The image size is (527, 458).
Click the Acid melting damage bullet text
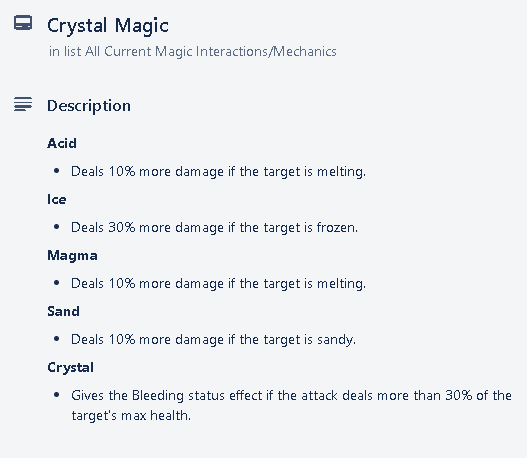tap(218, 172)
